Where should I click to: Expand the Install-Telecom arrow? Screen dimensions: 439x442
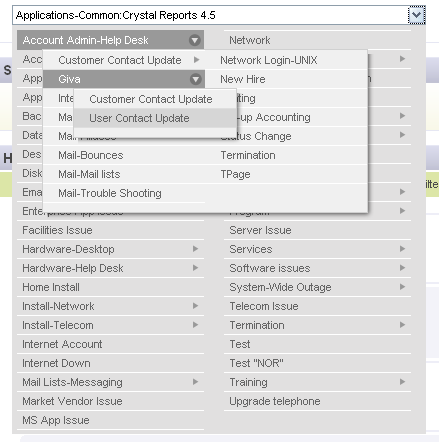(196, 325)
